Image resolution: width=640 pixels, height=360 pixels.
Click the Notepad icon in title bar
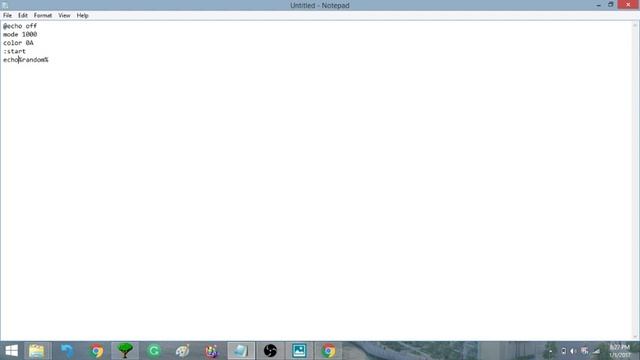[x=5, y=5]
